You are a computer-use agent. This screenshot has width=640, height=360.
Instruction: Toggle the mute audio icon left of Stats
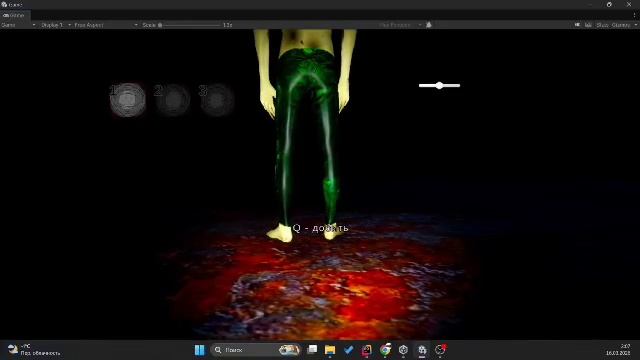coord(577,25)
